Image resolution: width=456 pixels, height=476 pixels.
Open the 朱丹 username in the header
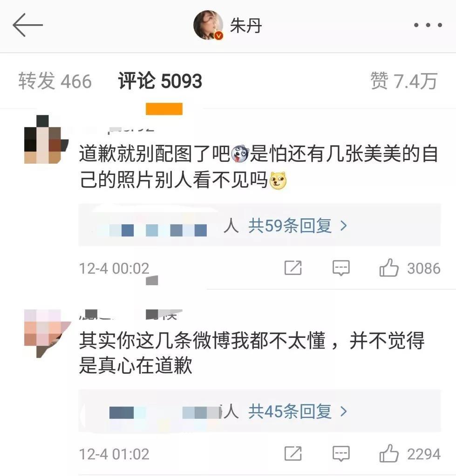tap(246, 26)
